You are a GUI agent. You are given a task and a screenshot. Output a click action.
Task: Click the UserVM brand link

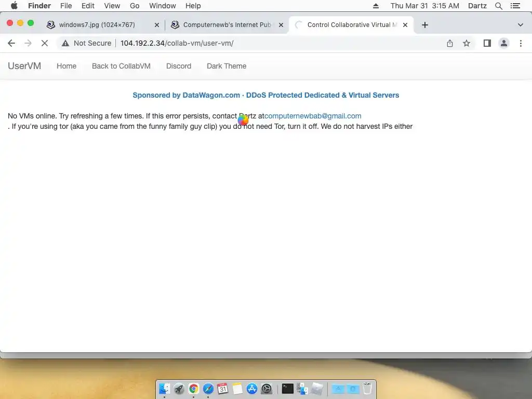tap(24, 66)
